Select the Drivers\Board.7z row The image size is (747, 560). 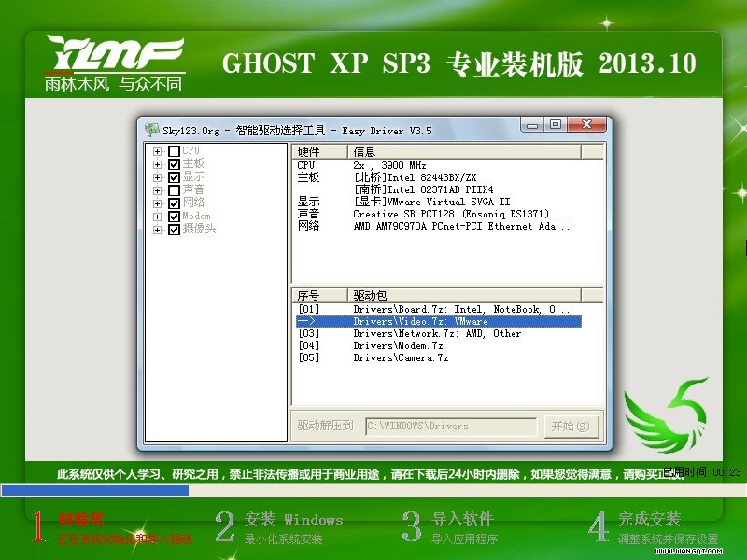click(x=438, y=309)
